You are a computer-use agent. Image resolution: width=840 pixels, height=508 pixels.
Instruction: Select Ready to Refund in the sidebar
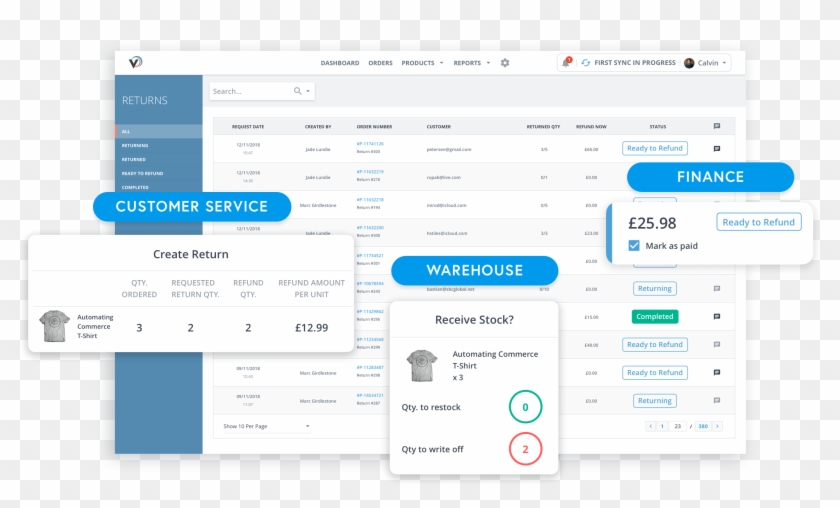point(142,173)
